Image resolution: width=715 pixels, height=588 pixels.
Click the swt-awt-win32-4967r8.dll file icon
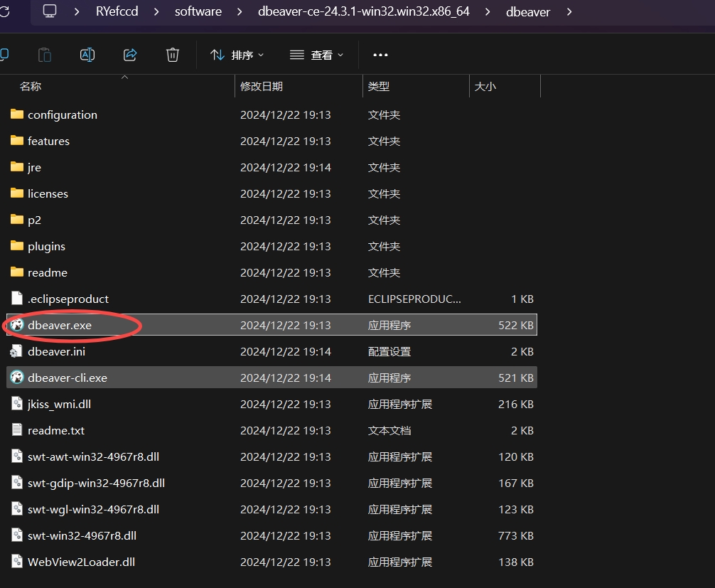[17, 456]
